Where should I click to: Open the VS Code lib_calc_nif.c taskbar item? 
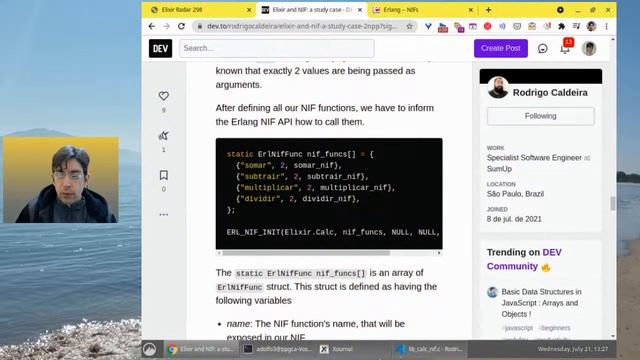pyautogui.click(x=430, y=349)
